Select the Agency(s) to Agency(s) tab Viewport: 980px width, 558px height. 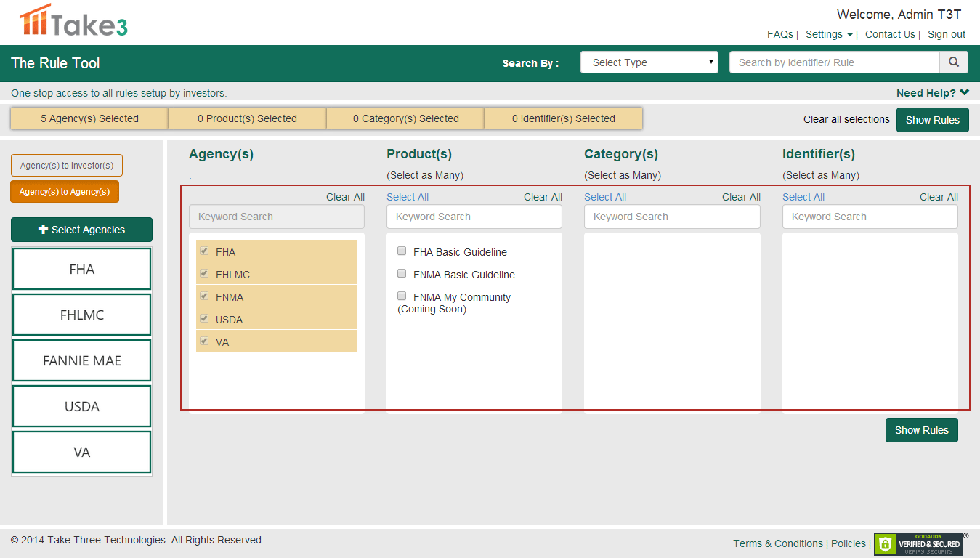coord(65,192)
